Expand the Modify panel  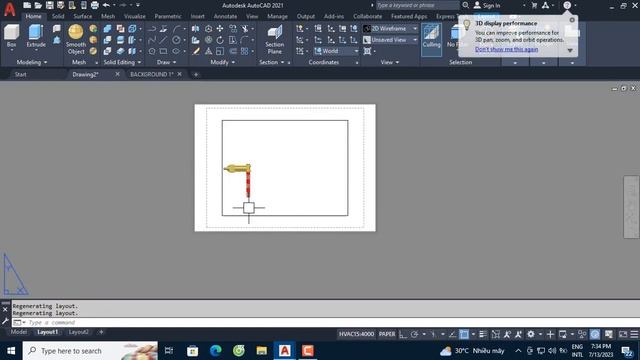[x=222, y=62]
